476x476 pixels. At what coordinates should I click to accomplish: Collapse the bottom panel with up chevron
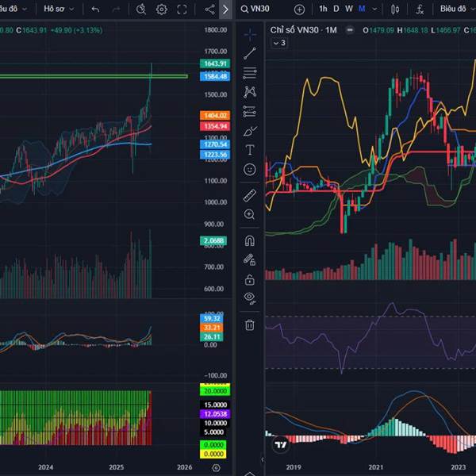[x=250, y=474]
